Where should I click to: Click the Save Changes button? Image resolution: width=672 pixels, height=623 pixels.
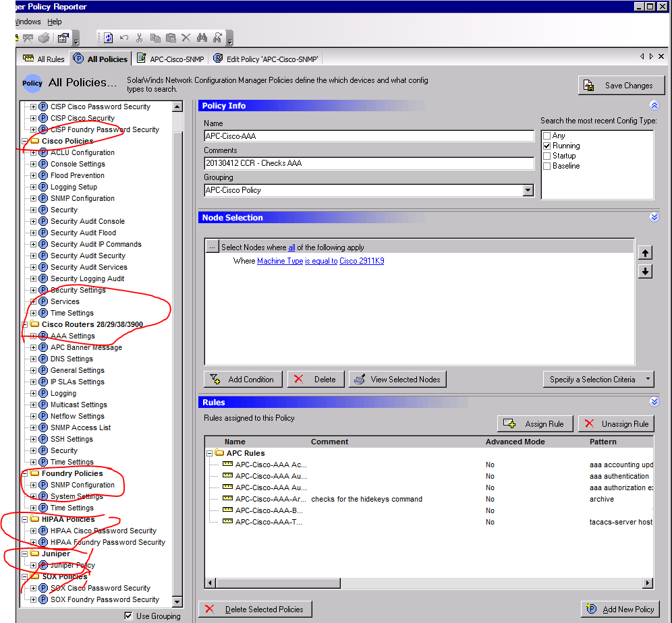coord(621,85)
